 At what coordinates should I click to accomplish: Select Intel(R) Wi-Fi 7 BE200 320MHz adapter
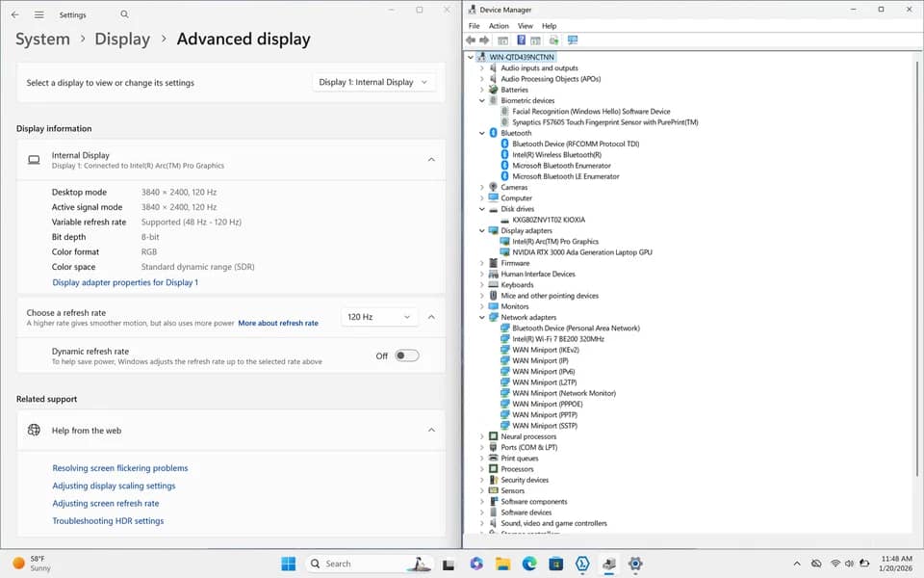point(557,339)
